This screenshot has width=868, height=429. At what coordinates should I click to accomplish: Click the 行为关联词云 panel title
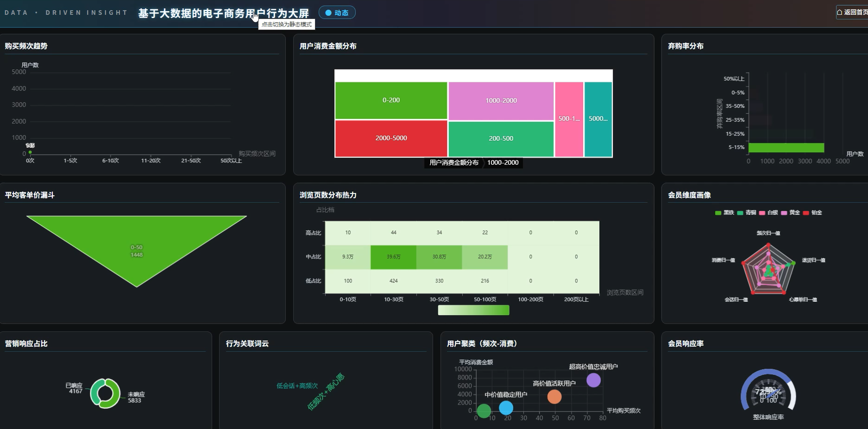(x=247, y=343)
